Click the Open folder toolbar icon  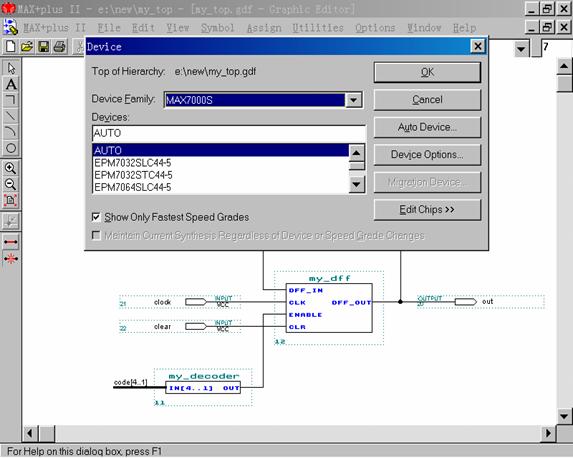coord(27,47)
